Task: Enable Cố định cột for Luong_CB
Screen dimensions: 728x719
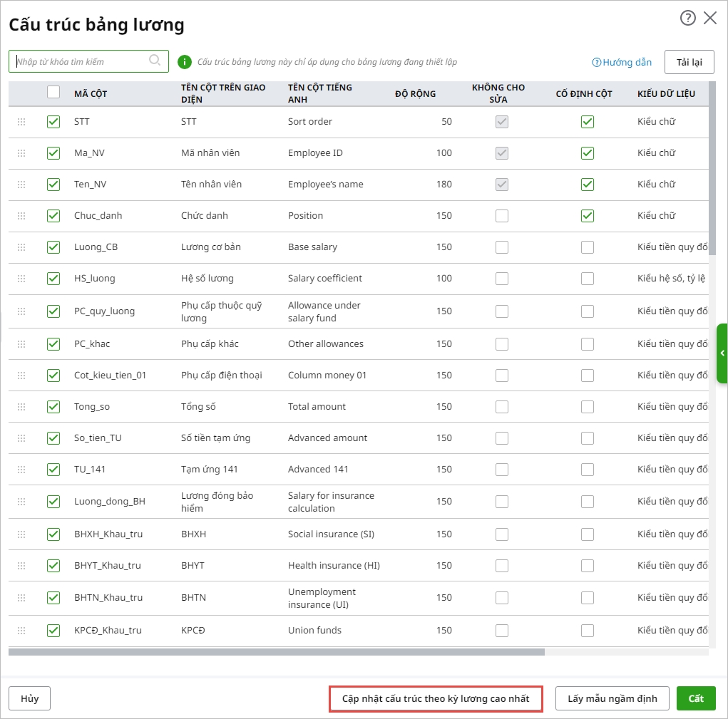Action: 587,247
